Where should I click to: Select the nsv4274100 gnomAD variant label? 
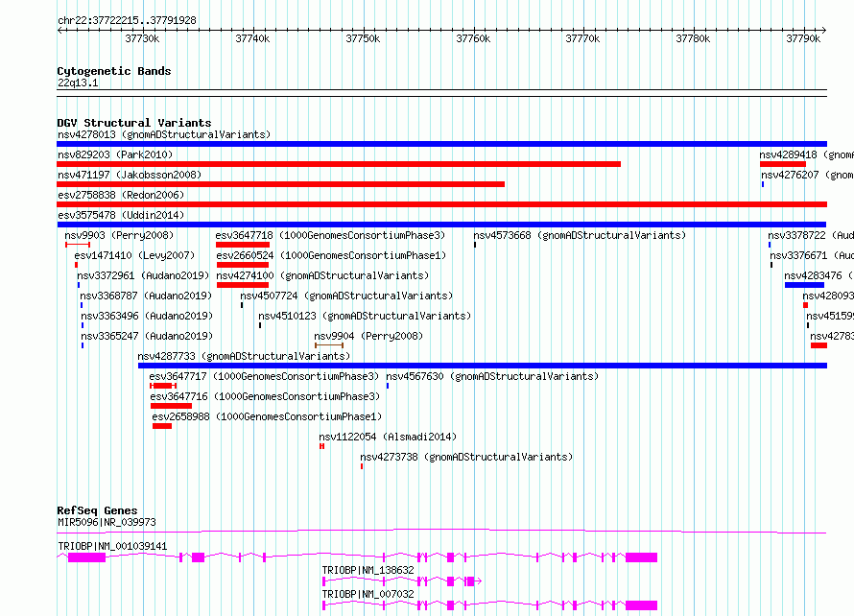[x=322, y=275]
